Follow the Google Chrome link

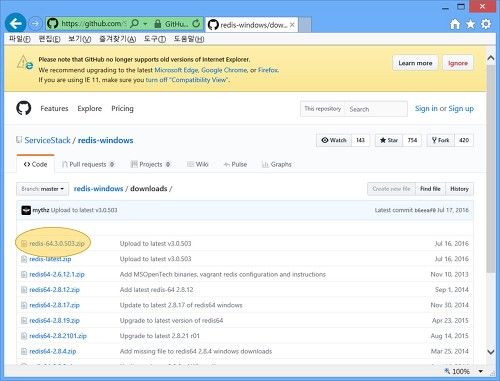(x=224, y=70)
